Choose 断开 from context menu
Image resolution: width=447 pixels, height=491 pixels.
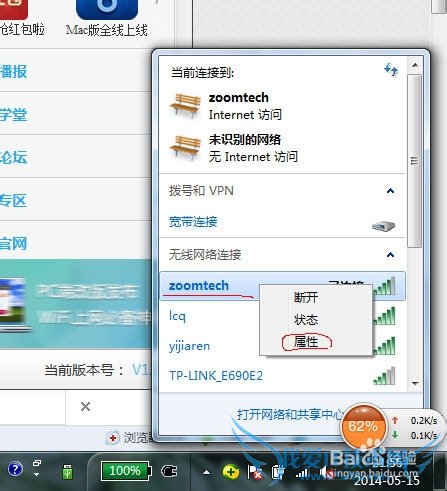(x=306, y=297)
